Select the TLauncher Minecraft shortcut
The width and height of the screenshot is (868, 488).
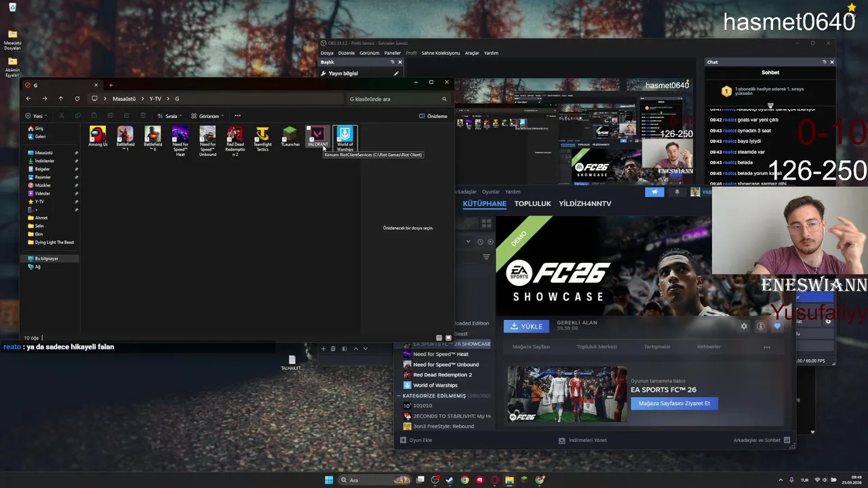[x=290, y=137]
